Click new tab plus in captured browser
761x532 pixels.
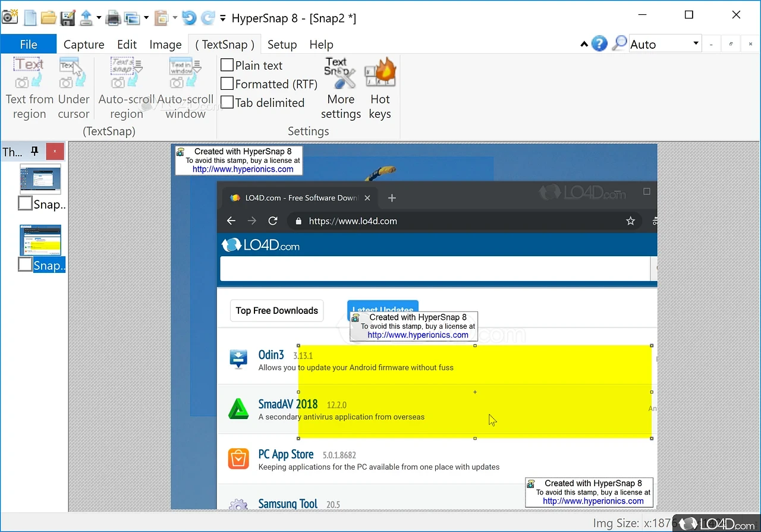point(391,198)
